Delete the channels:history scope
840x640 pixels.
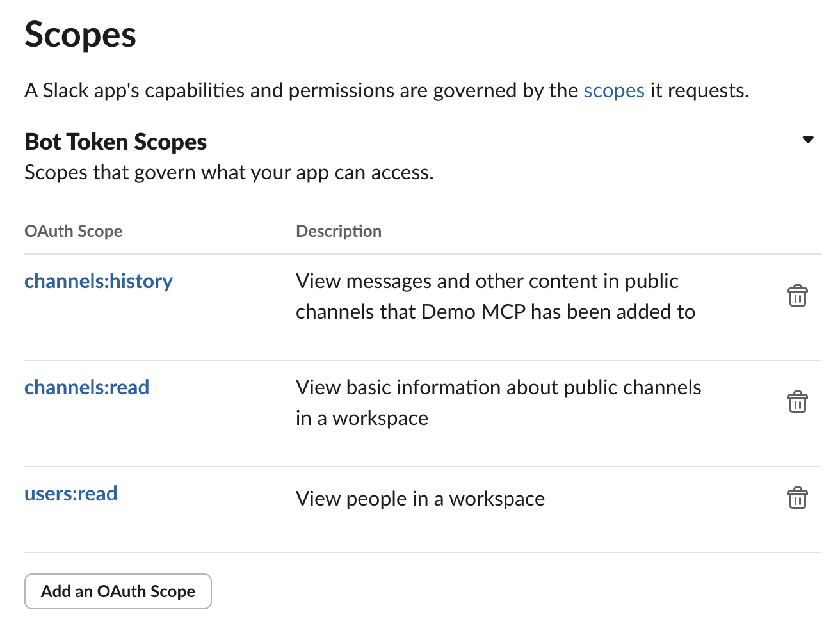(797, 296)
